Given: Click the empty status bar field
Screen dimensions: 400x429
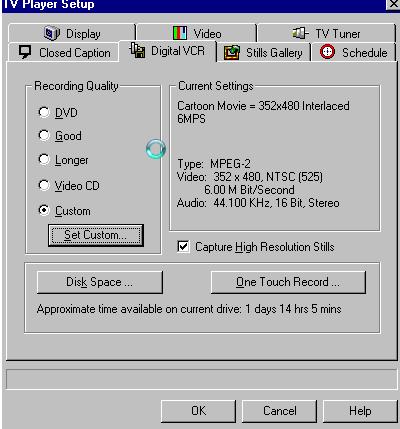Looking at the screenshot, I should tap(203, 379).
